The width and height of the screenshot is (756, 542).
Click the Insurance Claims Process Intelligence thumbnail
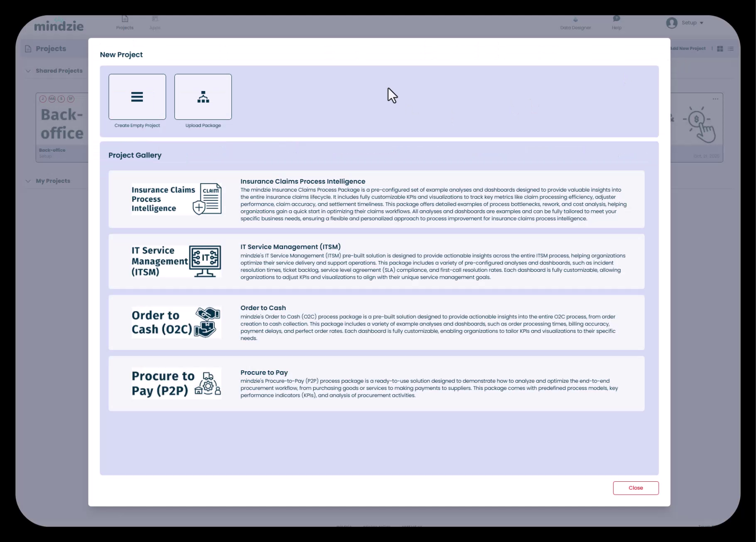pyautogui.click(x=176, y=199)
